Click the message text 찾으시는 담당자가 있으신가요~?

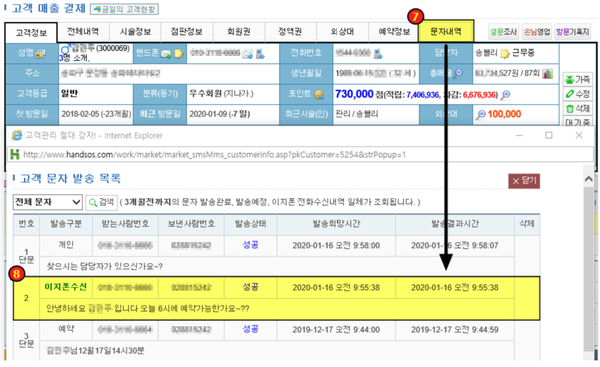pyautogui.click(x=104, y=266)
